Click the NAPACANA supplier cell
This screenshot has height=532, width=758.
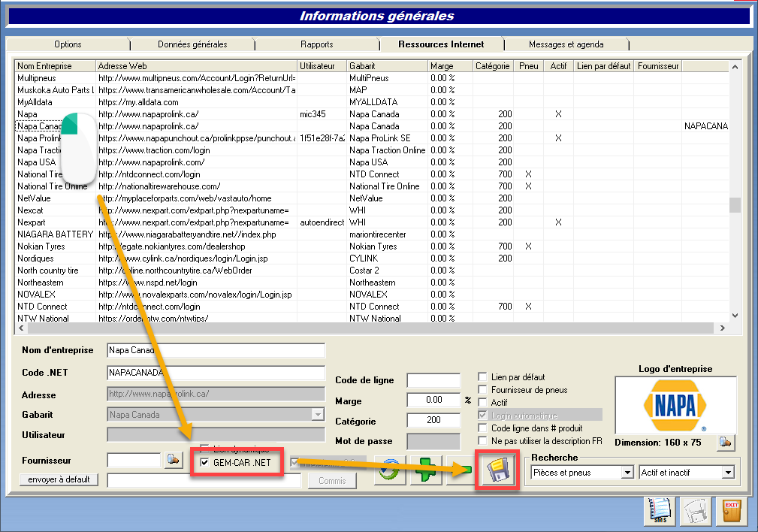pos(706,125)
